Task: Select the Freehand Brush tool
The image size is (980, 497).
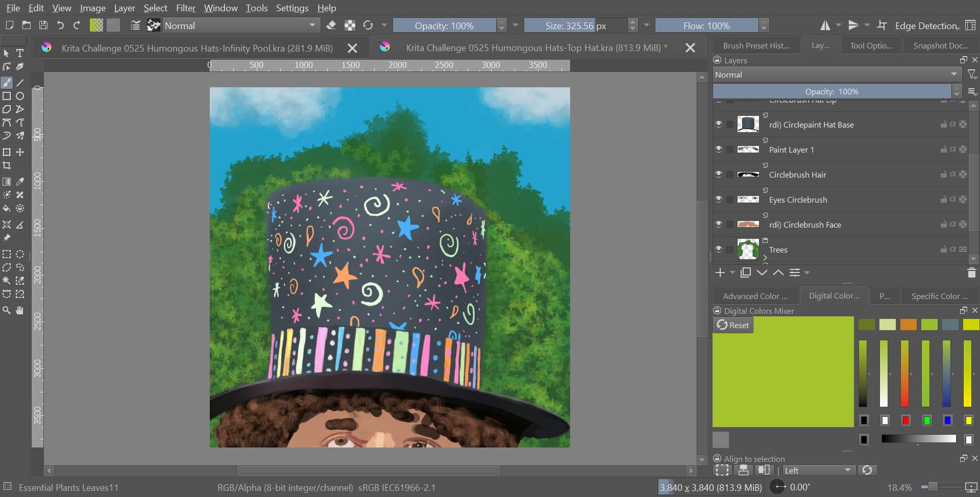Action: click(7, 83)
